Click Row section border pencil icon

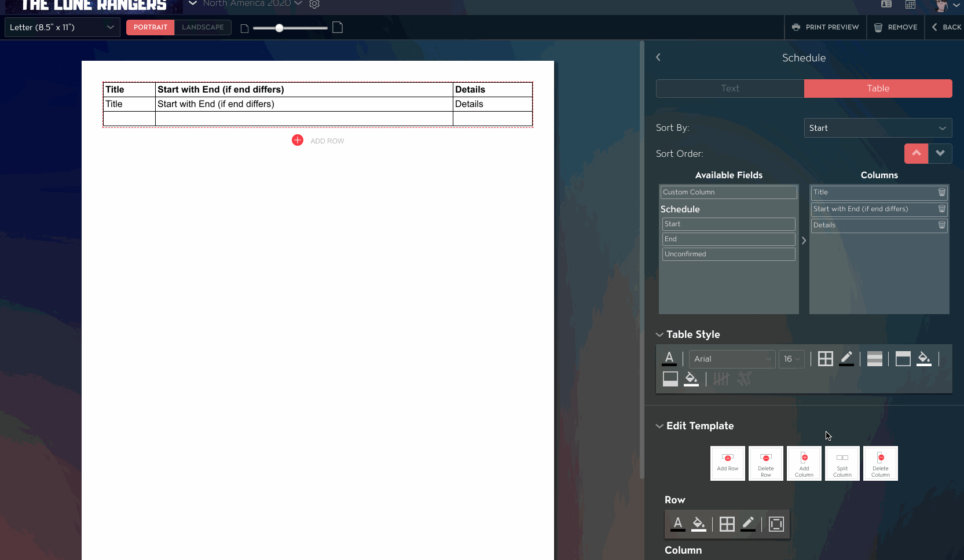point(748,524)
